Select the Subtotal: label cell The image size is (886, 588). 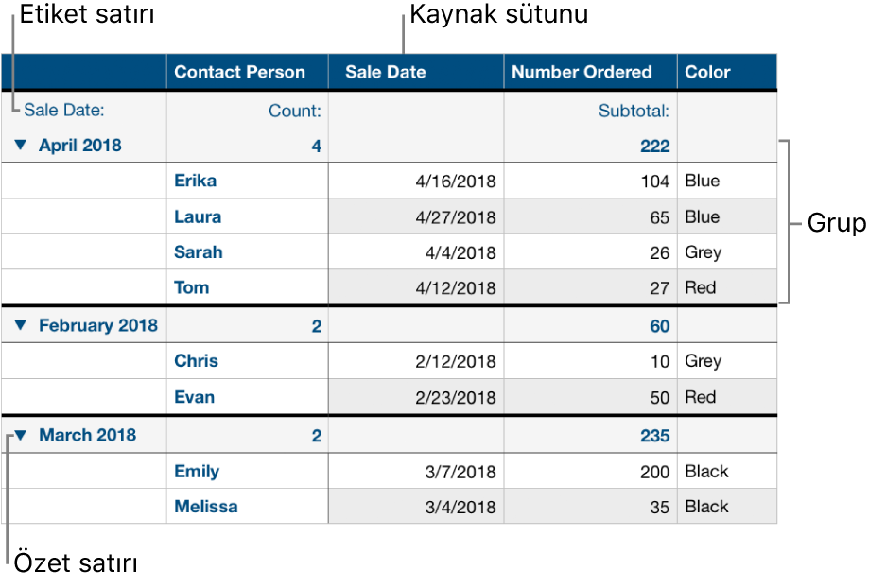(634, 111)
